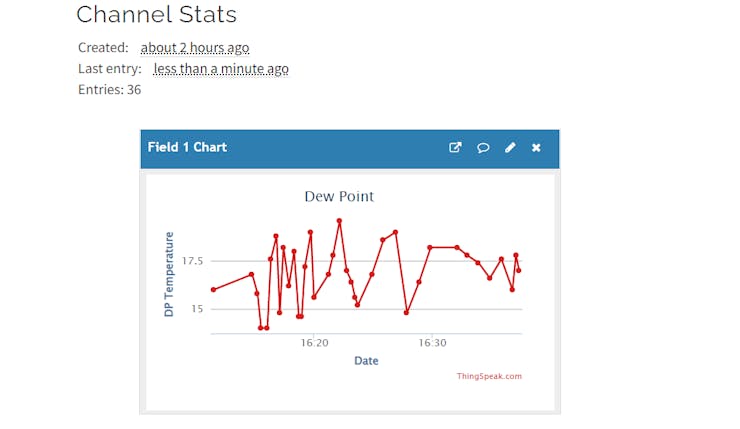Image resolution: width=740 pixels, height=429 pixels.
Task: Open the ThingSpeak.com link
Action: coord(489,376)
